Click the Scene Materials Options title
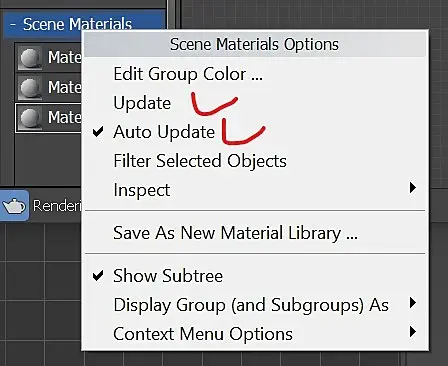The width and height of the screenshot is (448, 366). [254, 44]
